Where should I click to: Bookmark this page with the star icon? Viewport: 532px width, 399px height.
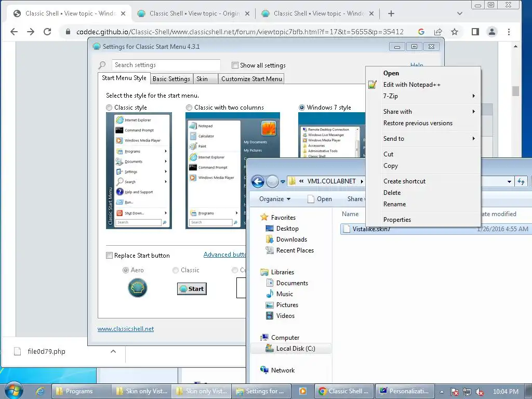455,32
